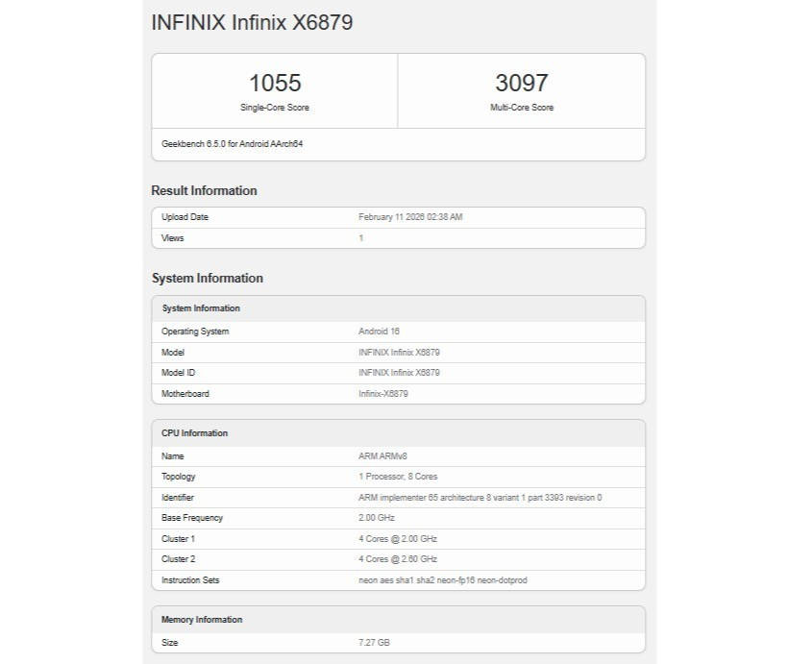This screenshot has width=812, height=664.
Task: Click the Identifier label
Action: coord(178,498)
